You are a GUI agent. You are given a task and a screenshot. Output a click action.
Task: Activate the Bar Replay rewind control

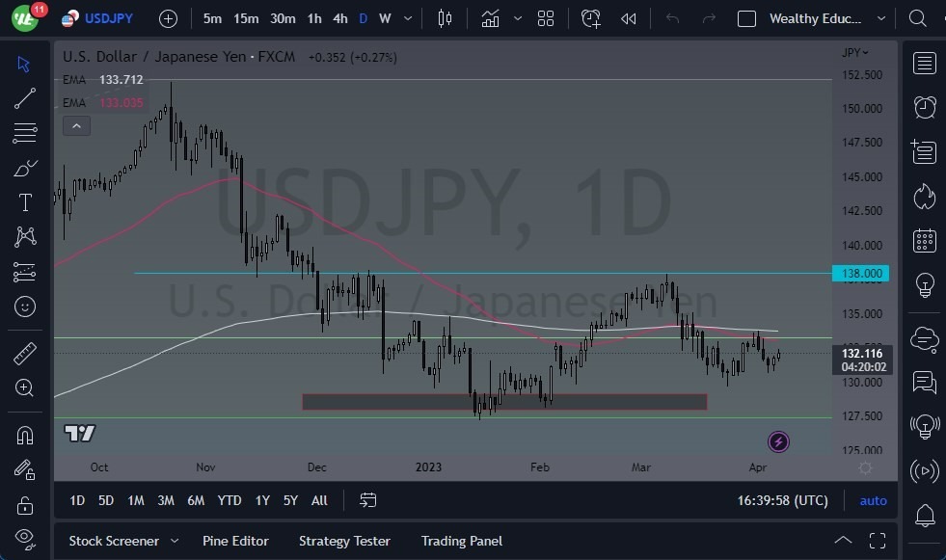[631, 17]
